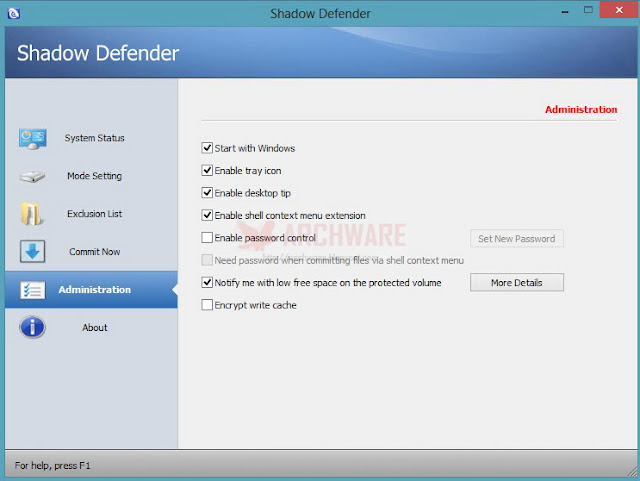
Task: Toggle shell context menu extension checkbox
Action: 207,215
